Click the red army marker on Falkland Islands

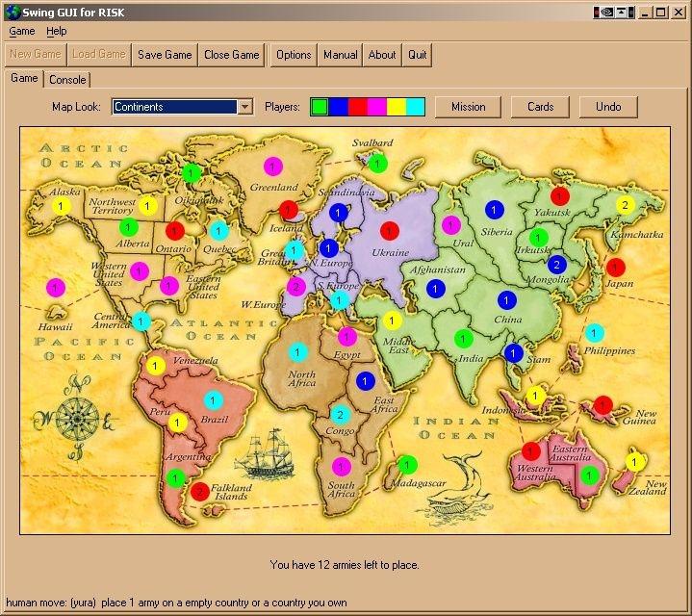(x=199, y=492)
